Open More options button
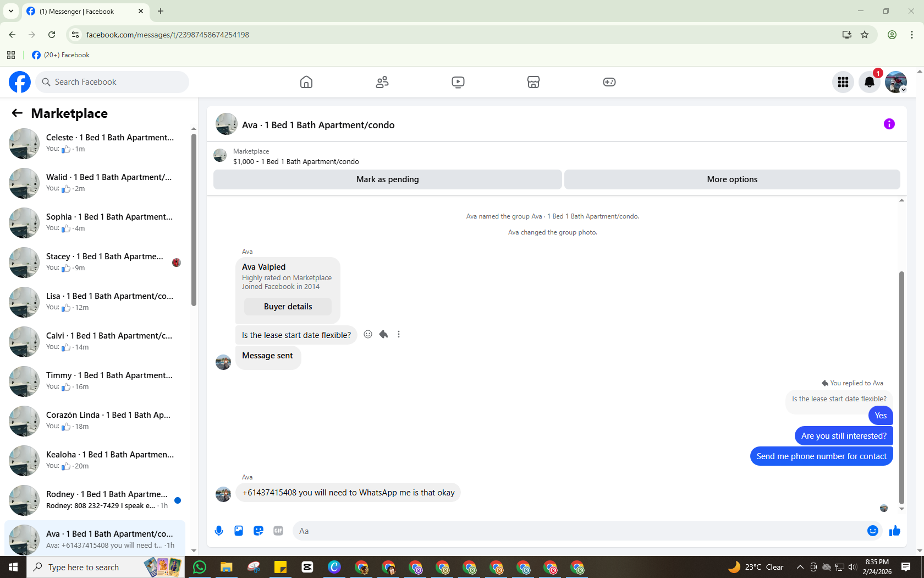 [732, 179]
